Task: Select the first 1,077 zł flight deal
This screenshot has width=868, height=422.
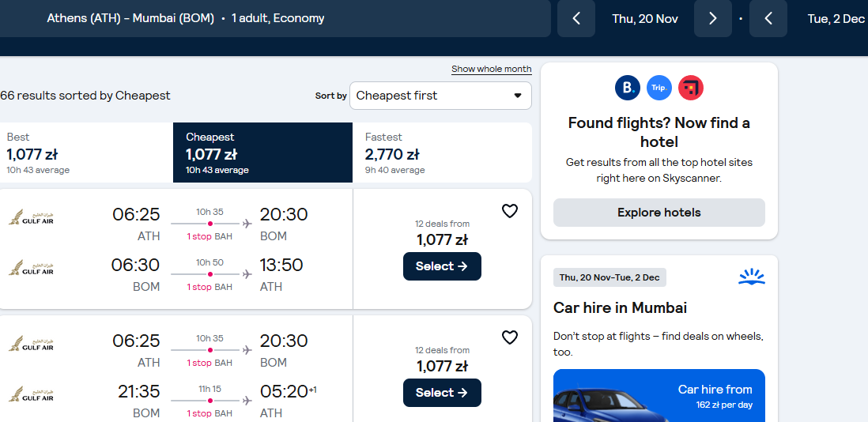Action: (443, 266)
